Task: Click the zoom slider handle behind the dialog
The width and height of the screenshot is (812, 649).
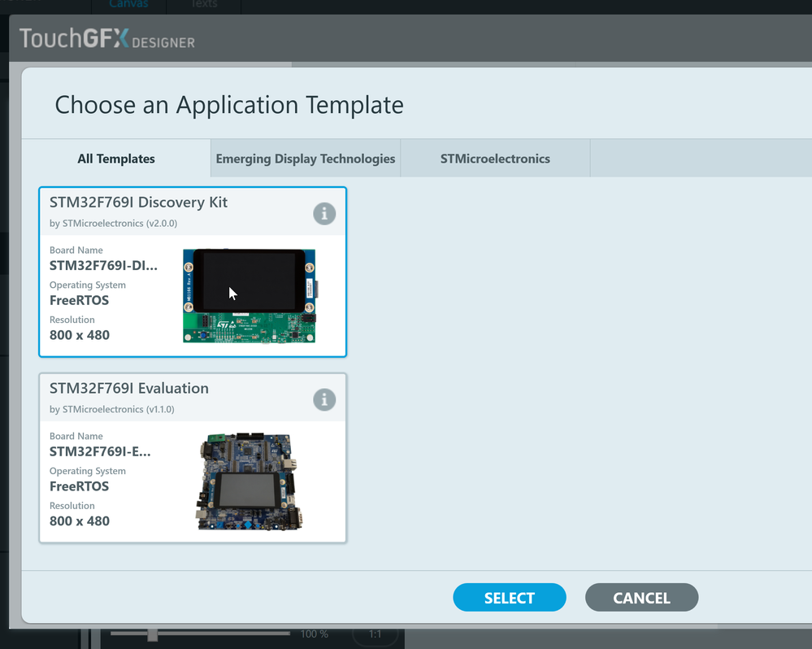Action: pyautogui.click(x=152, y=634)
